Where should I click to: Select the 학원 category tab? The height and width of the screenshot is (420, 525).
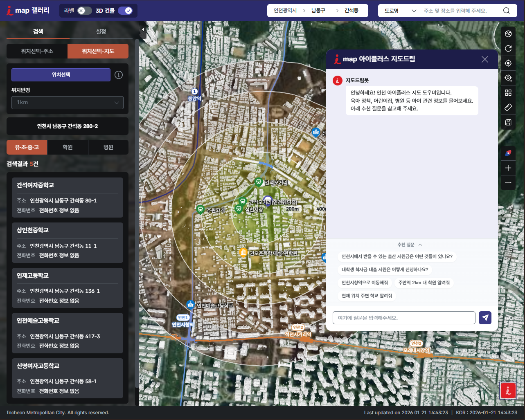[x=68, y=147]
